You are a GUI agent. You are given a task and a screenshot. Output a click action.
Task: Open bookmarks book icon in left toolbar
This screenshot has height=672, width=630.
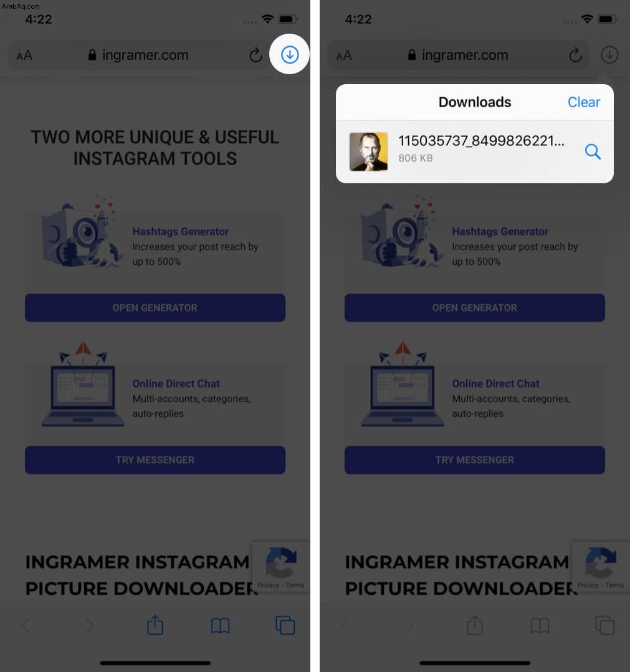(x=220, y=626)
